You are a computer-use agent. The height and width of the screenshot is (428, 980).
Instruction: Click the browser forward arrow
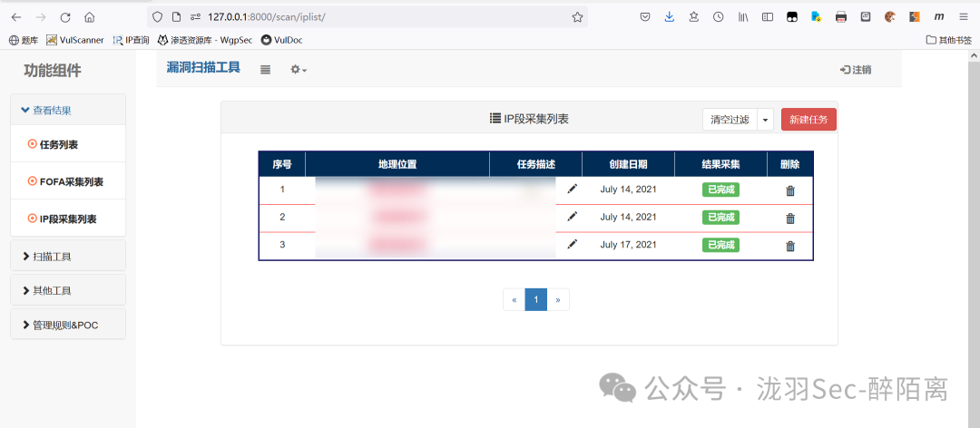(x=41, y=17)
